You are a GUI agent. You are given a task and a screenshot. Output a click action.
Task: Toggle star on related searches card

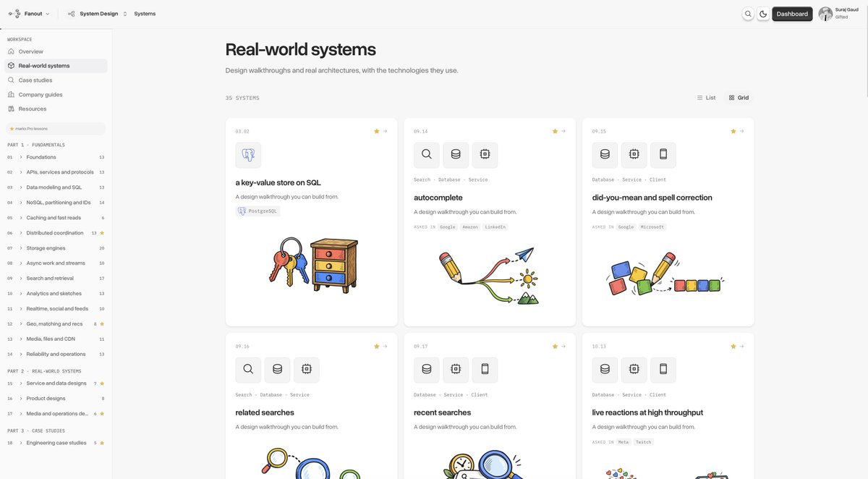(x=377, y=346)
